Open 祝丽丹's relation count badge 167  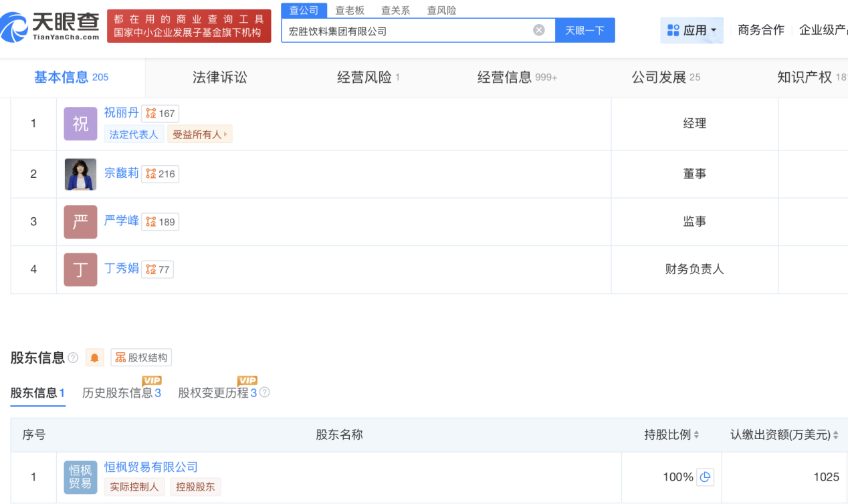point(160,114)
